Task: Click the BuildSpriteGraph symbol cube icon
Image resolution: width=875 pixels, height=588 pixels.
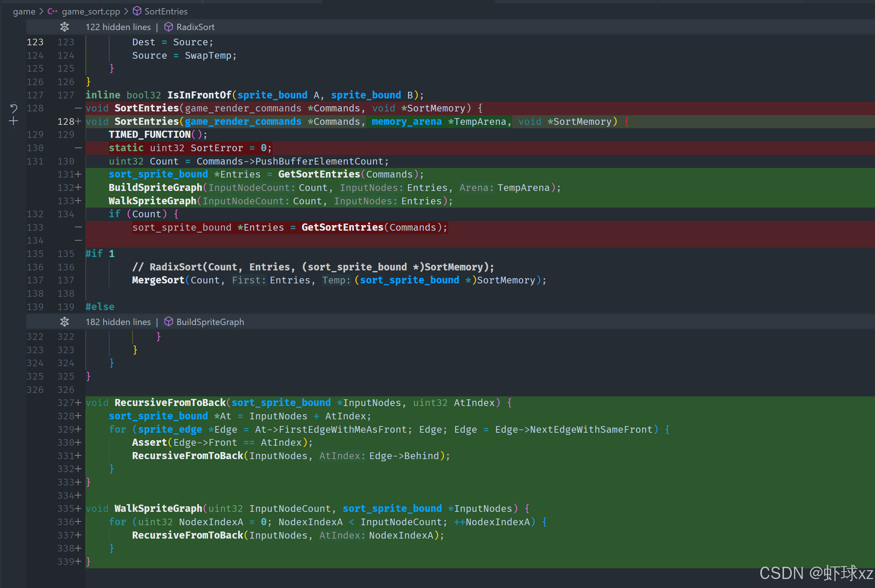Action: click(x=169, y=322)
